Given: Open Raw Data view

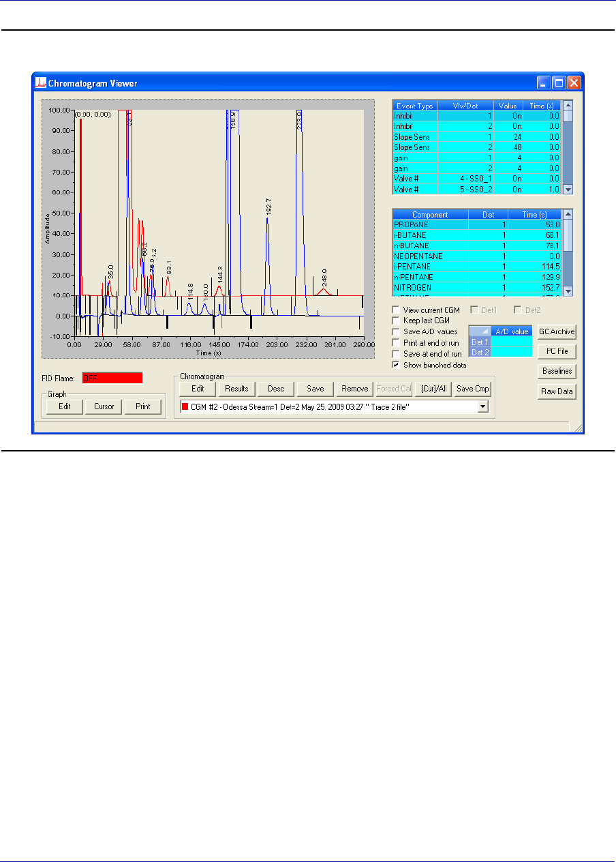Looking at the screenshot, I should tap(557, 391).
